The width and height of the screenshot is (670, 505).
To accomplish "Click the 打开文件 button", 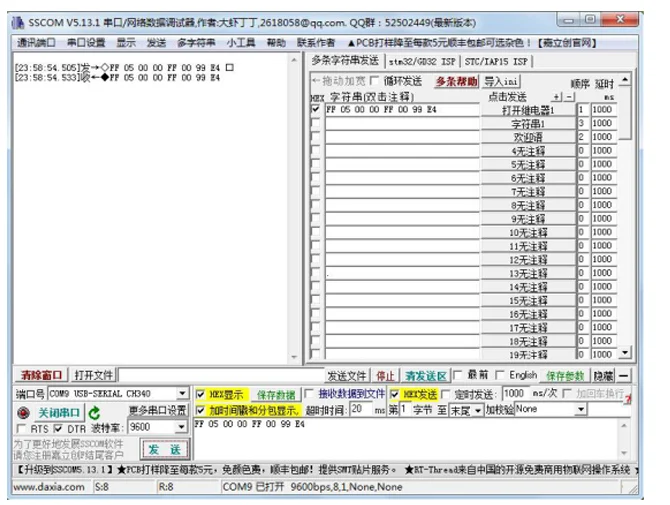I will click(94, 375).
